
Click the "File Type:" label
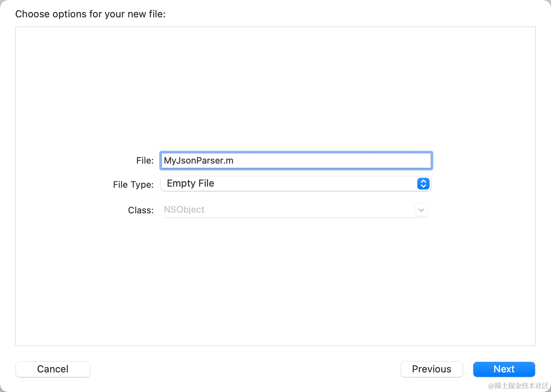tap(133, 184)
